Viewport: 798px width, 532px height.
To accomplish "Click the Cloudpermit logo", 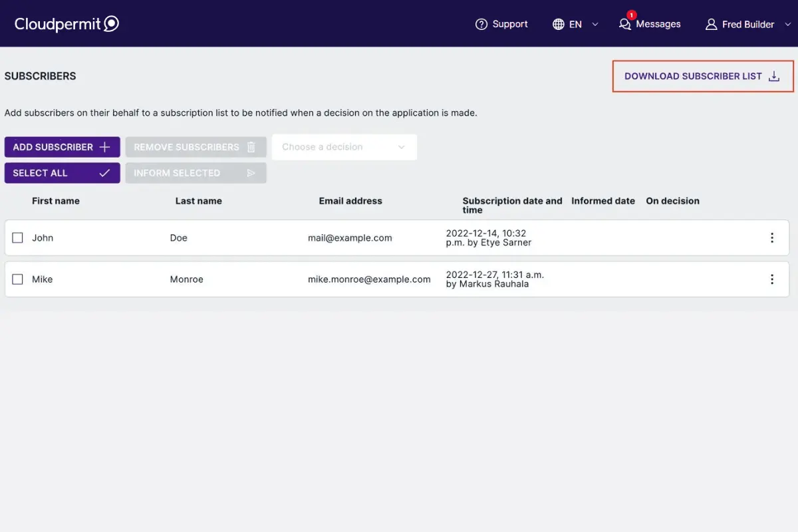I will coord(66,24).
